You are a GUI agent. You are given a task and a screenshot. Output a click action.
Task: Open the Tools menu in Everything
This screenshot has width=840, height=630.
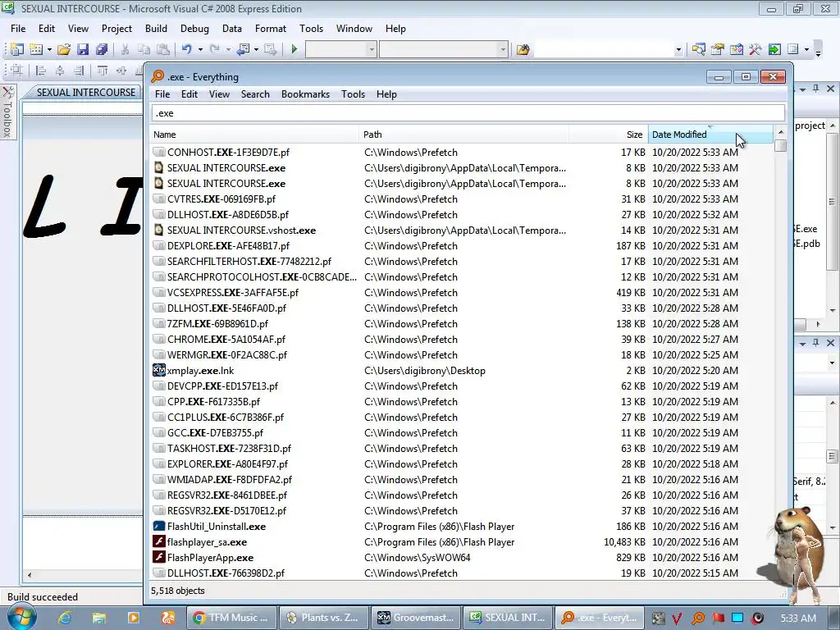click(x=353, y=94)
